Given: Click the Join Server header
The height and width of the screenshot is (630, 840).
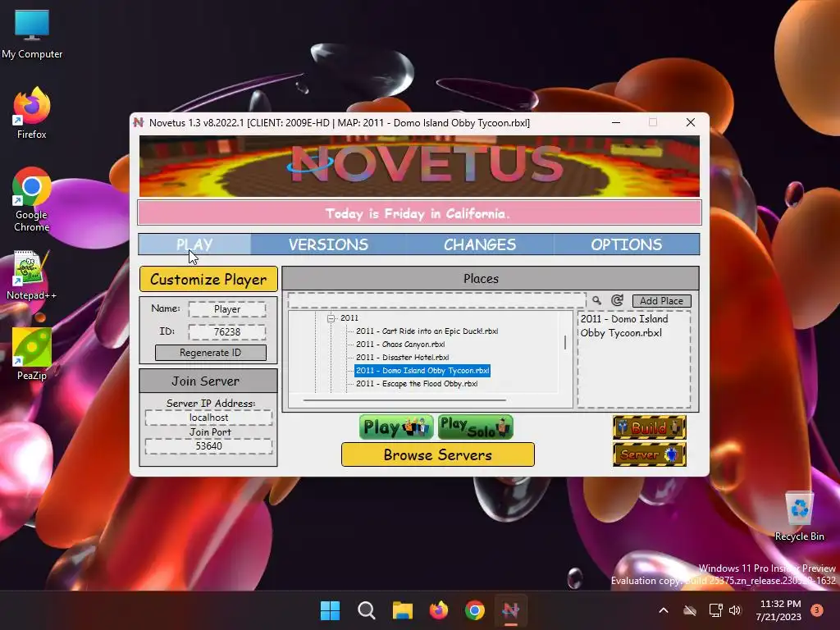Looking at the screenshot, I should point(208,381).
